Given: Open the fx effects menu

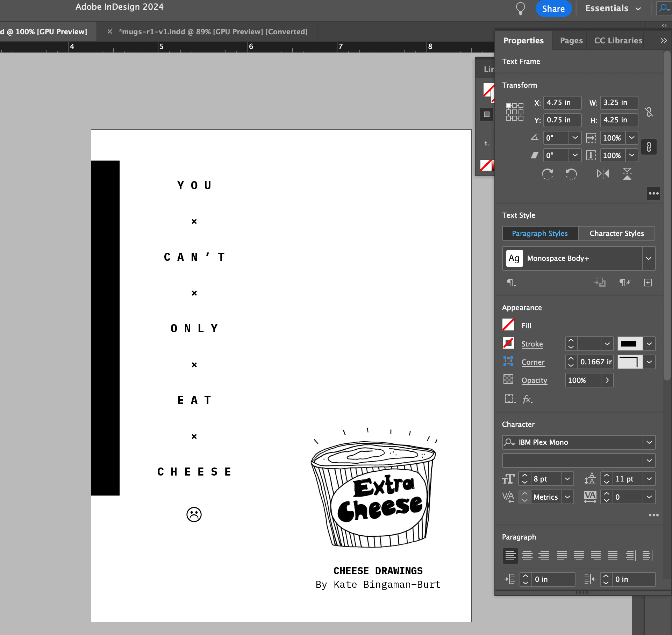Looking at the screenshot, I should [528, 399].
